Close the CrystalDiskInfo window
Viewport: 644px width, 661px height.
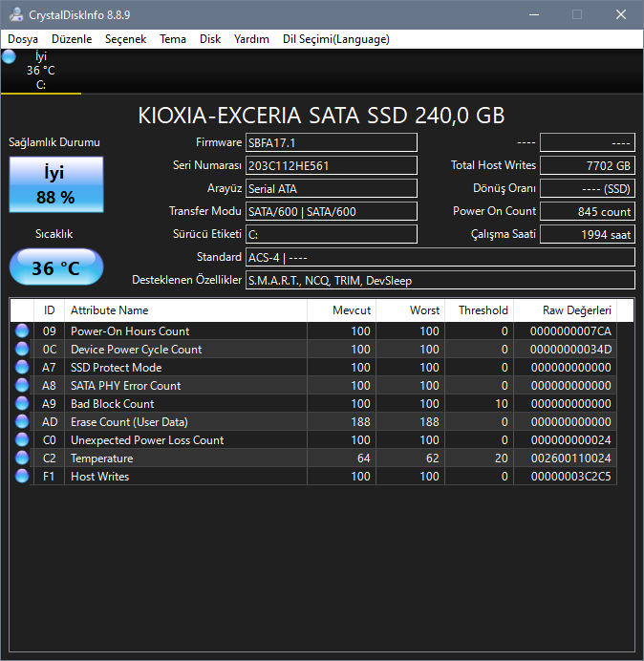621,14
